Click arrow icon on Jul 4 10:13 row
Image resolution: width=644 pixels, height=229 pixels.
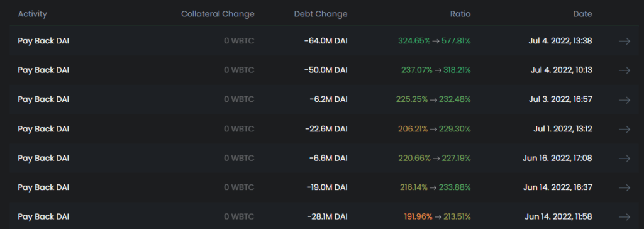pos(625,70)
